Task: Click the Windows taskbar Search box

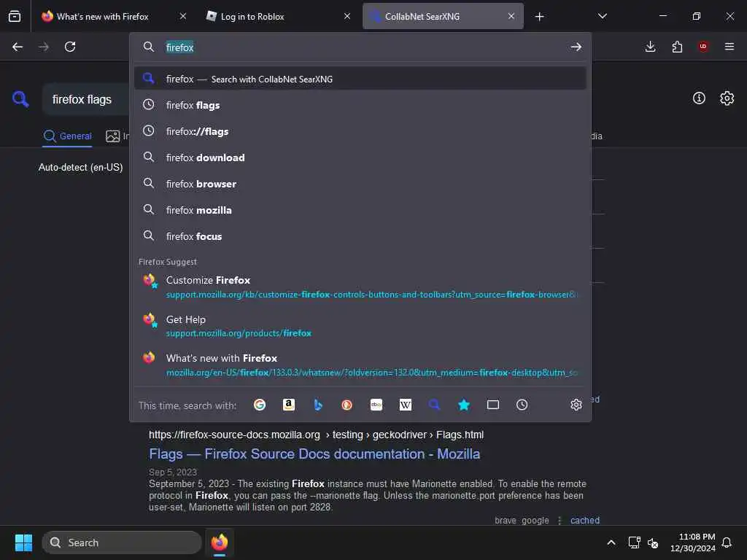Action: coord(122,542)
